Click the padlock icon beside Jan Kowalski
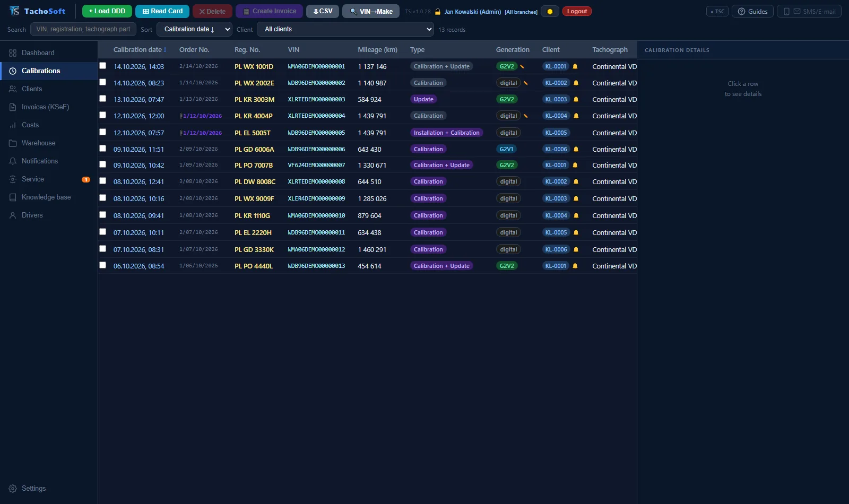This screenshot has height=504, width=849. tap(438, 12)
